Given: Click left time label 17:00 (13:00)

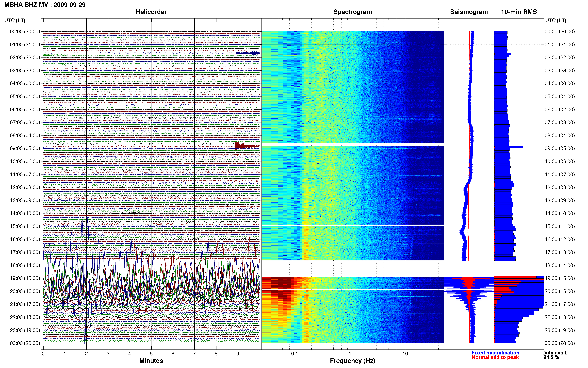Looking at the screenshot, I should pos(25,252).
